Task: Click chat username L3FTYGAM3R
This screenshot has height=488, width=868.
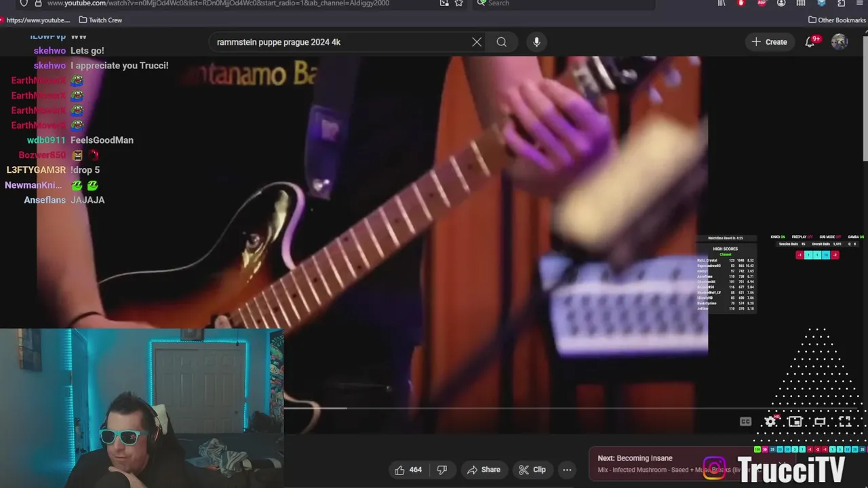Action: [x=36, y=170]
